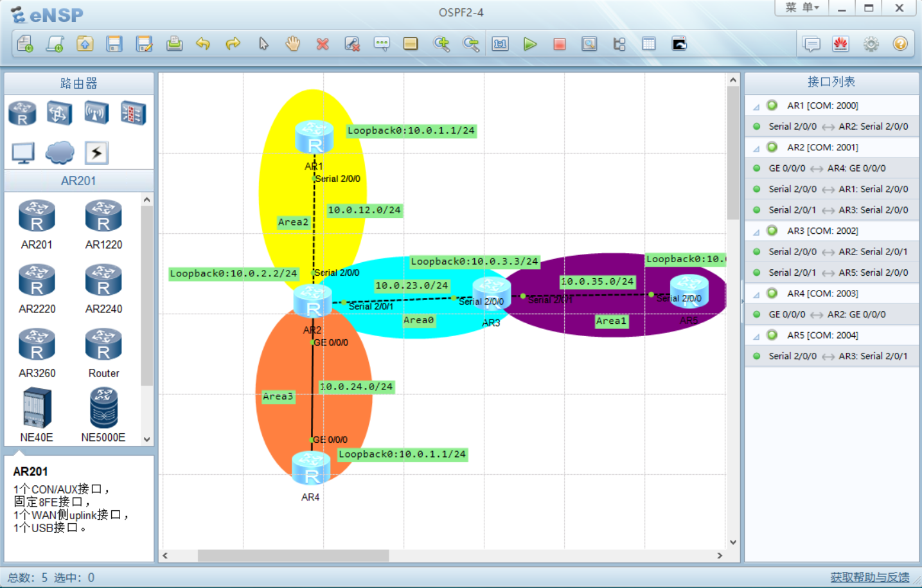The image size is (922, 588).
Task: Collapse the AR3 [COM: 2002] entry
Action: click(756, 232)
